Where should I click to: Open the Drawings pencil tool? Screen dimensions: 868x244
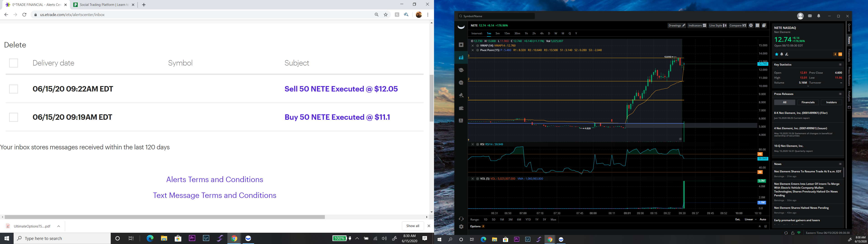677,26
